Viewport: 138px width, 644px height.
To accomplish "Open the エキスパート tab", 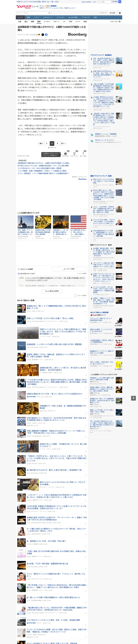I will (x=48, y=17).
